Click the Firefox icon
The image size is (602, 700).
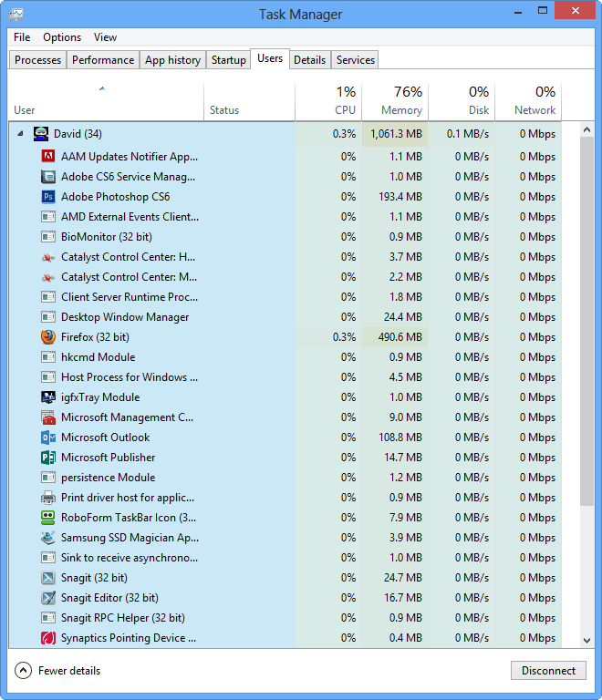pos(48,337)
